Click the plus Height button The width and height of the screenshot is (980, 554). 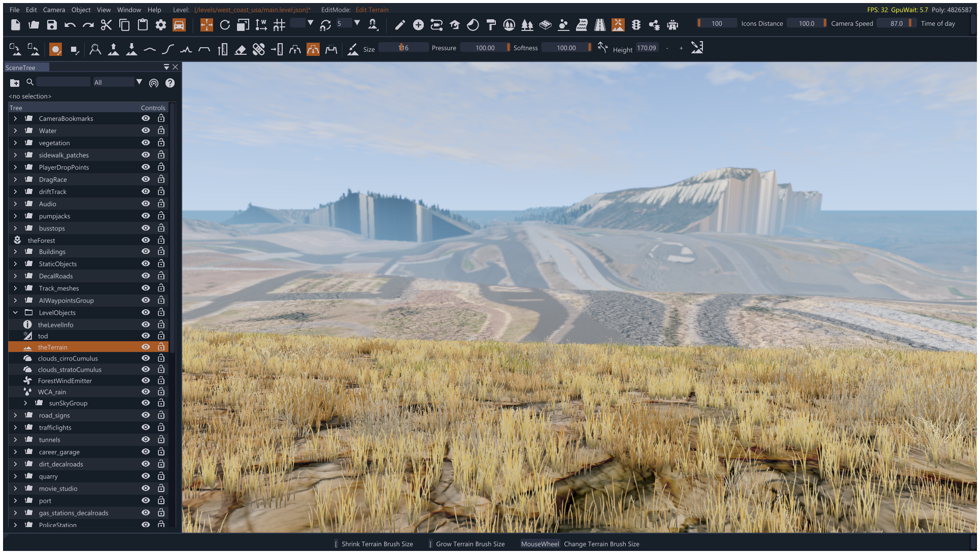coord(681,48)
